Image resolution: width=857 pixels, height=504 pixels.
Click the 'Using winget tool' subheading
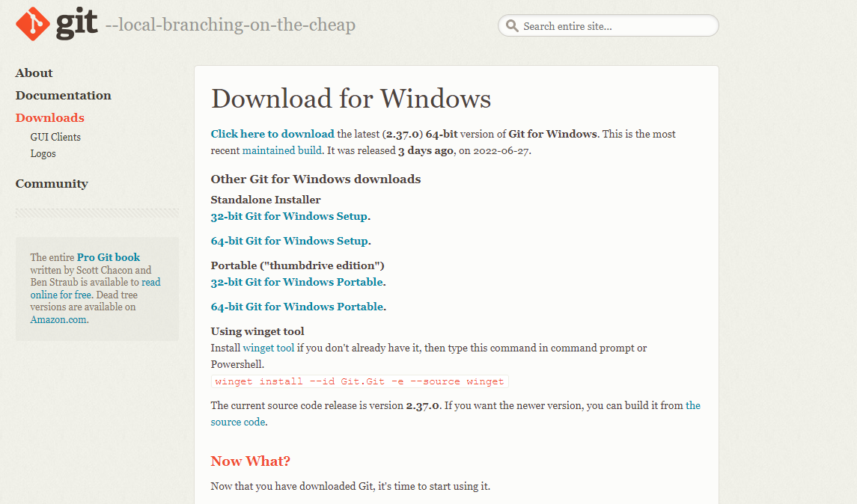click(257, 331)
